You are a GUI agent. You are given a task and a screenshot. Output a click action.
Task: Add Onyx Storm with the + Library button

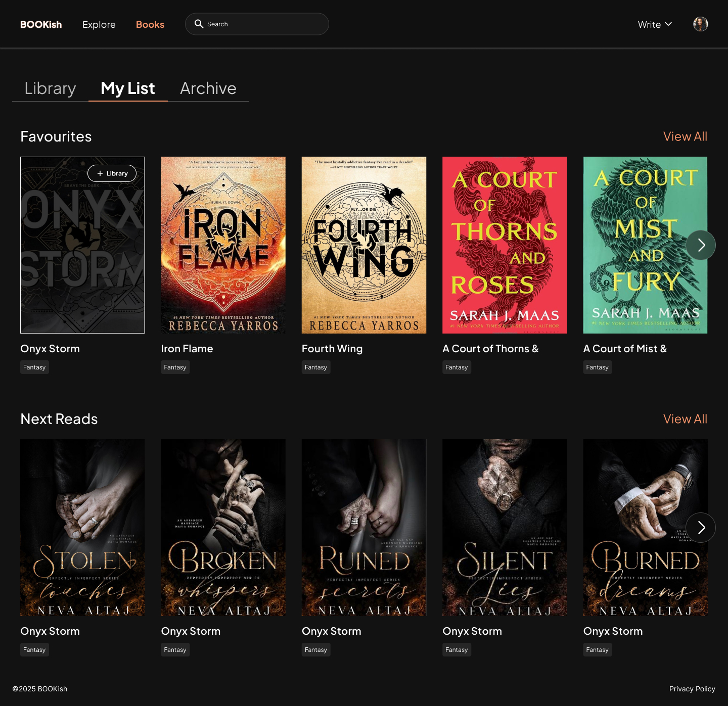[x=112, y=173]
